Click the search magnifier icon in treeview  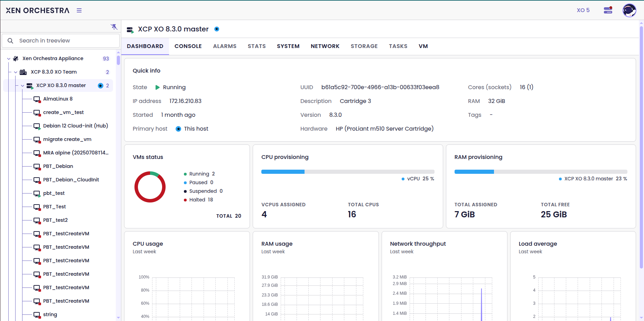point(10,41)
